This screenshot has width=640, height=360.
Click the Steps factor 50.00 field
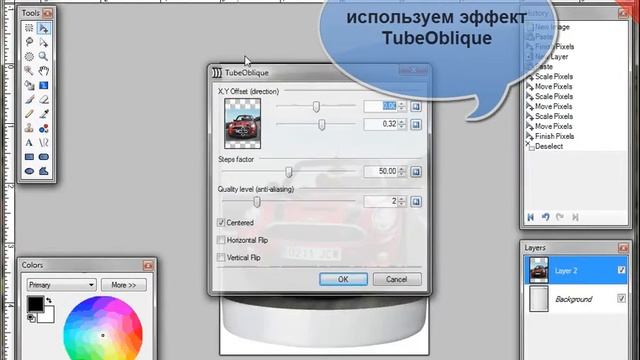coord(380,171)
